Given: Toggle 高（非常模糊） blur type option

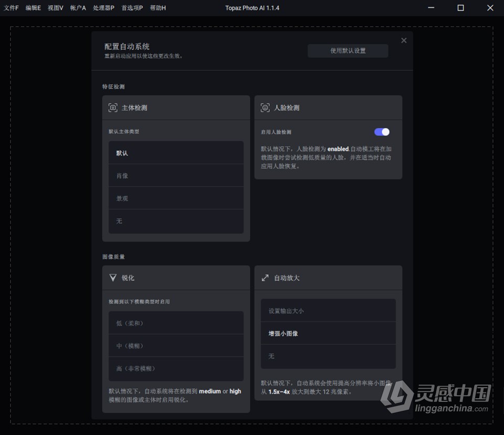Looking at the screenshot, I should point(176,369).
